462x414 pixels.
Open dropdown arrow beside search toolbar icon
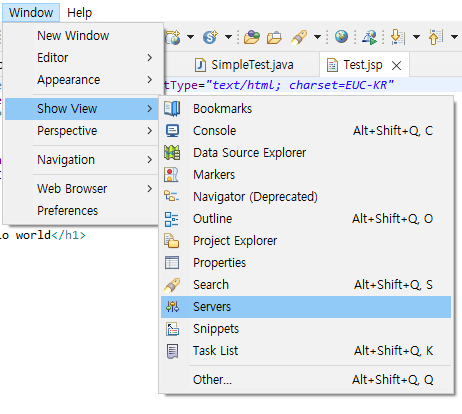(317, 37)
